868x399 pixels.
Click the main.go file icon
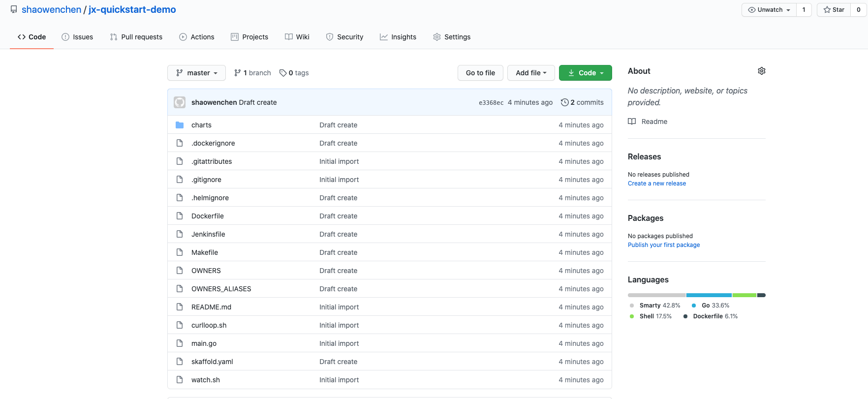[180, 343]
